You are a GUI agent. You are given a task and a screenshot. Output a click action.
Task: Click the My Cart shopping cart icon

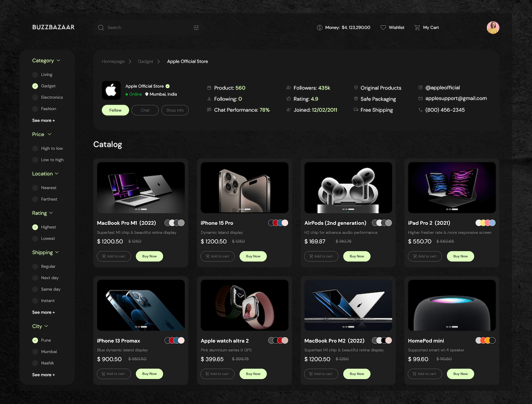point(417,27)
